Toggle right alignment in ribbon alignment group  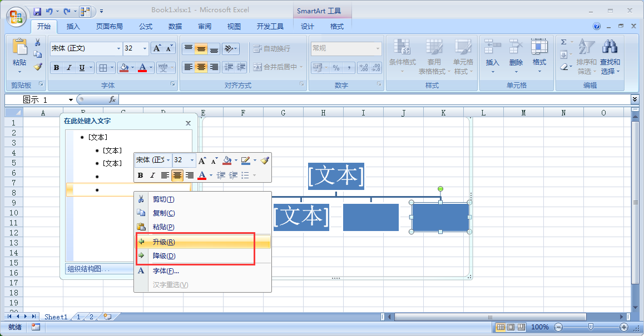214,67
